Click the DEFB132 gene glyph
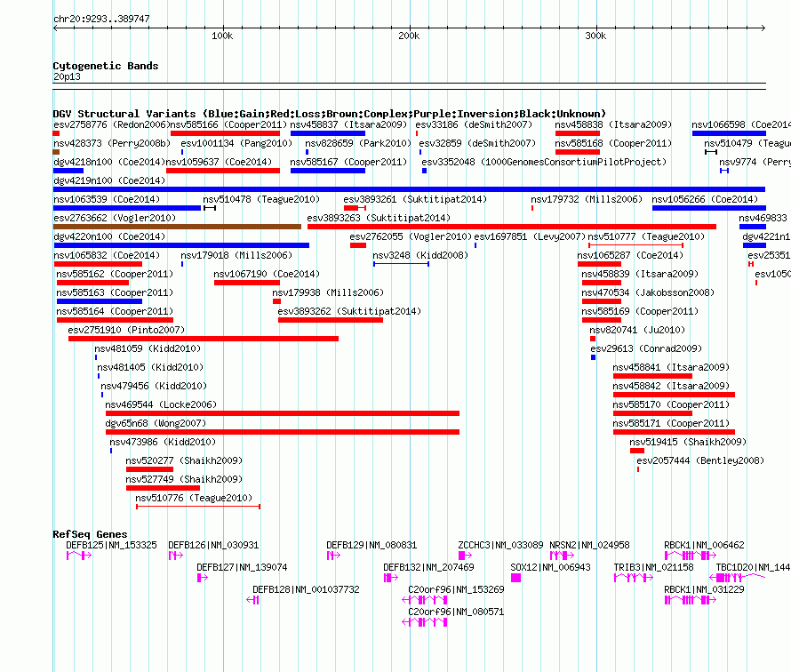 coord(391,578)
